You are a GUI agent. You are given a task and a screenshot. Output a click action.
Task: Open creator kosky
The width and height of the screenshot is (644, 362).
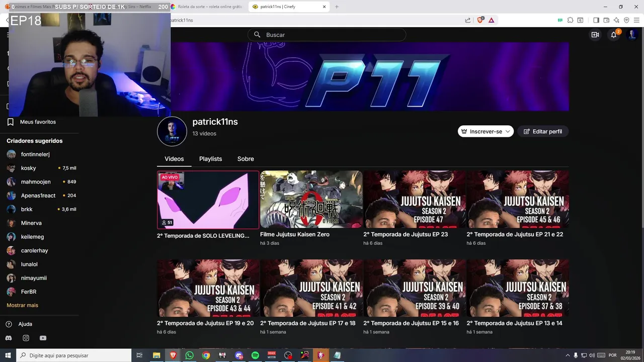(28, 168)
